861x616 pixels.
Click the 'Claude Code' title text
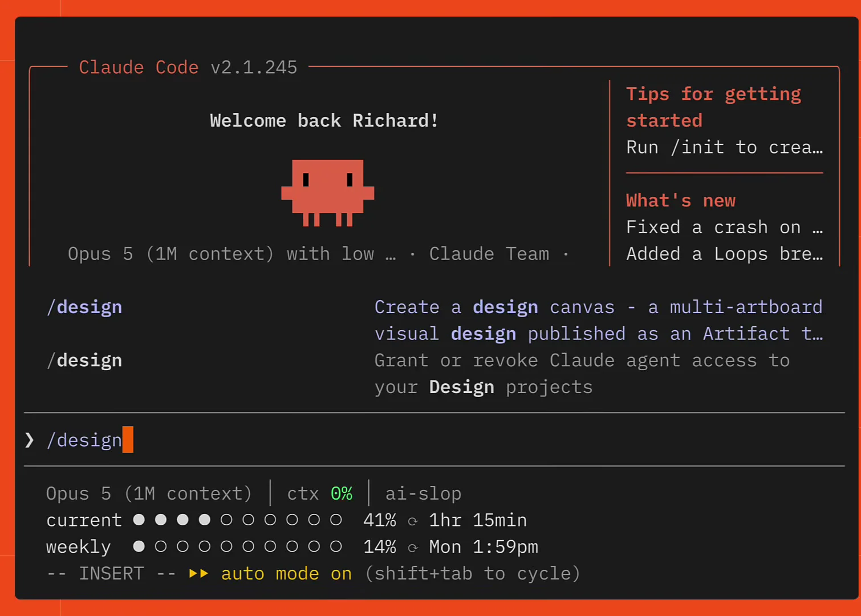tap(139, 67)
